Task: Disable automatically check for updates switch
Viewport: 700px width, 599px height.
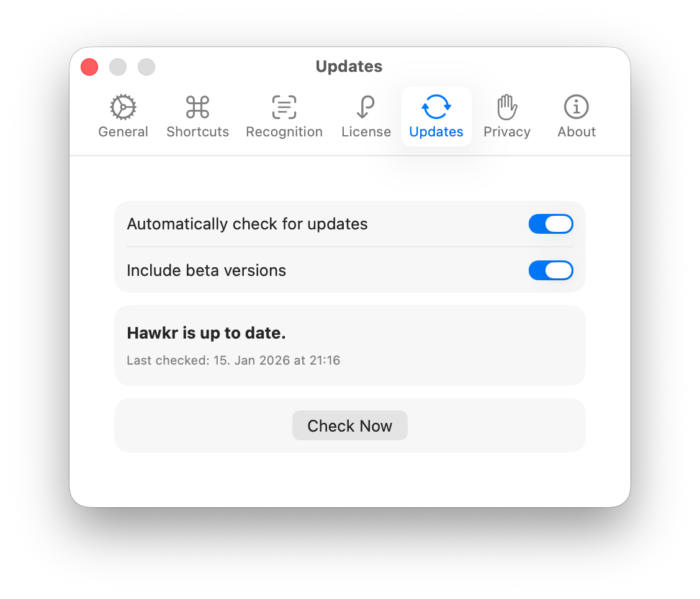Action: pyautogui.click(x=551, y=224)
